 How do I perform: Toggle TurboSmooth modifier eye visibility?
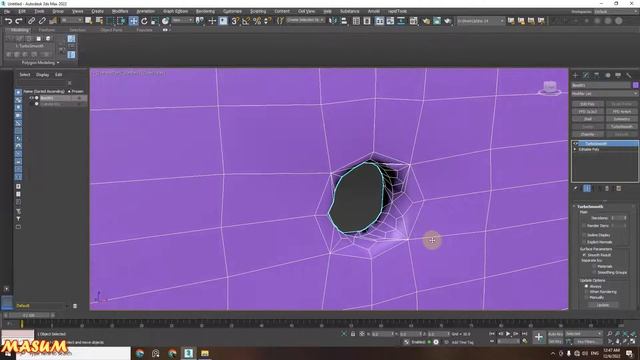[576, 144]
